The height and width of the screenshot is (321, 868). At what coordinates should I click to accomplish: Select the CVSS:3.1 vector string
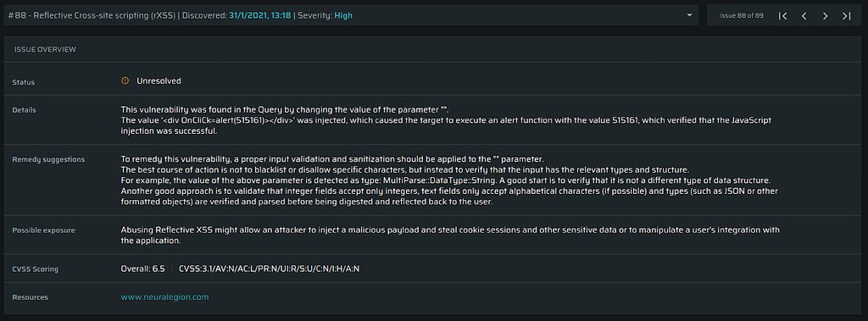(x=270, y=269)
